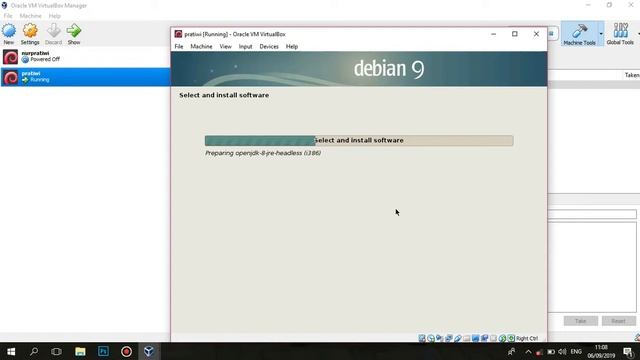Viewport: 640px width, 360px height.
Task: Open the File menu in VirtualBox Manager
Action: (x=8, y=16)
